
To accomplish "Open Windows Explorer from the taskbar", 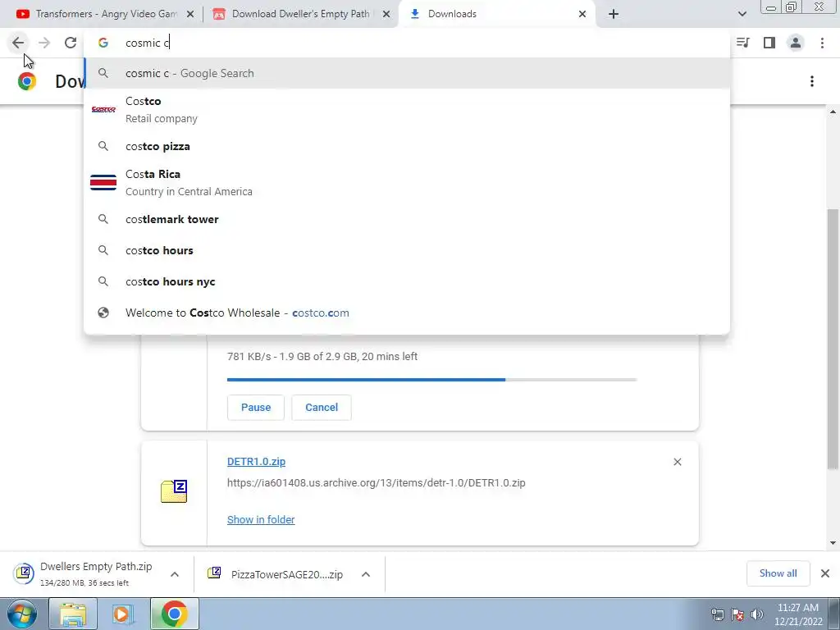I will (73, 614).
